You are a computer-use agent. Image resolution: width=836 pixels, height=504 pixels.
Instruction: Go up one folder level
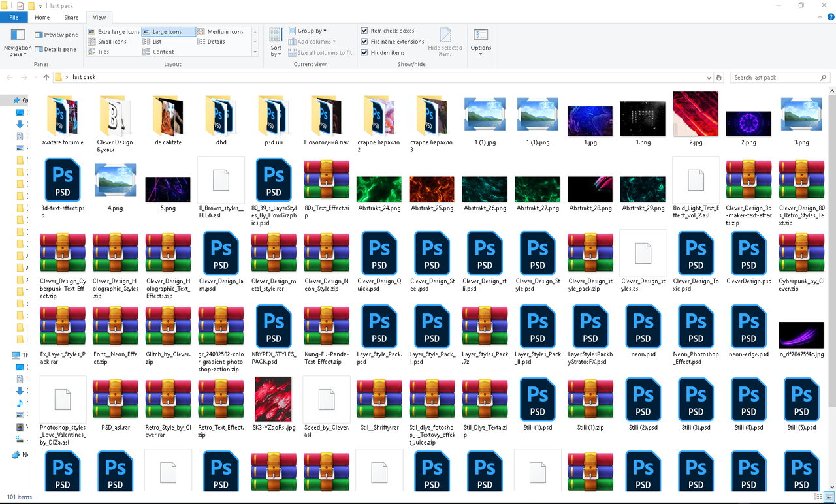pos(46,77)
